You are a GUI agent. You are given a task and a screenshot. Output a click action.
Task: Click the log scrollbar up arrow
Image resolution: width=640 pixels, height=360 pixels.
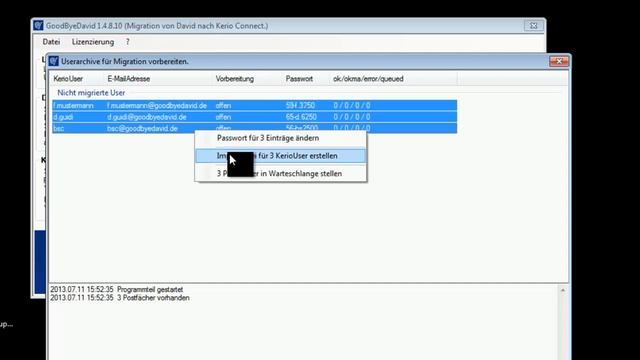tap(563, 290)
